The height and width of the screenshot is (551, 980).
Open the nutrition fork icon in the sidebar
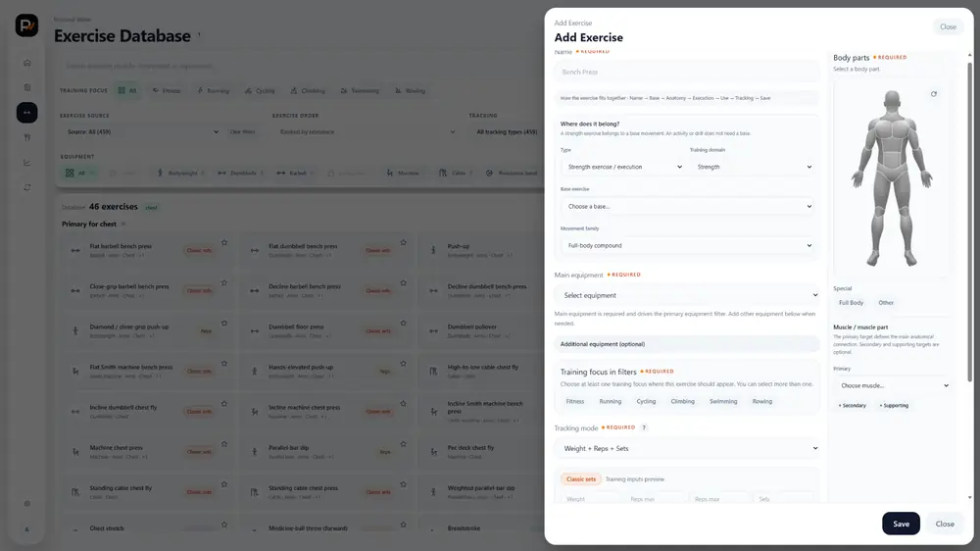coord(26,137)
